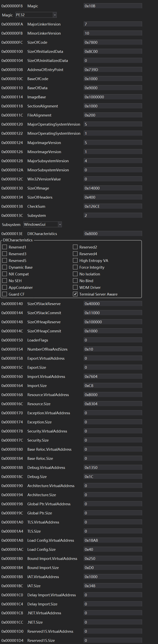Enable the Force Integrity checkbox
This screenshot has width=158, height=644.
pos(75,267)
